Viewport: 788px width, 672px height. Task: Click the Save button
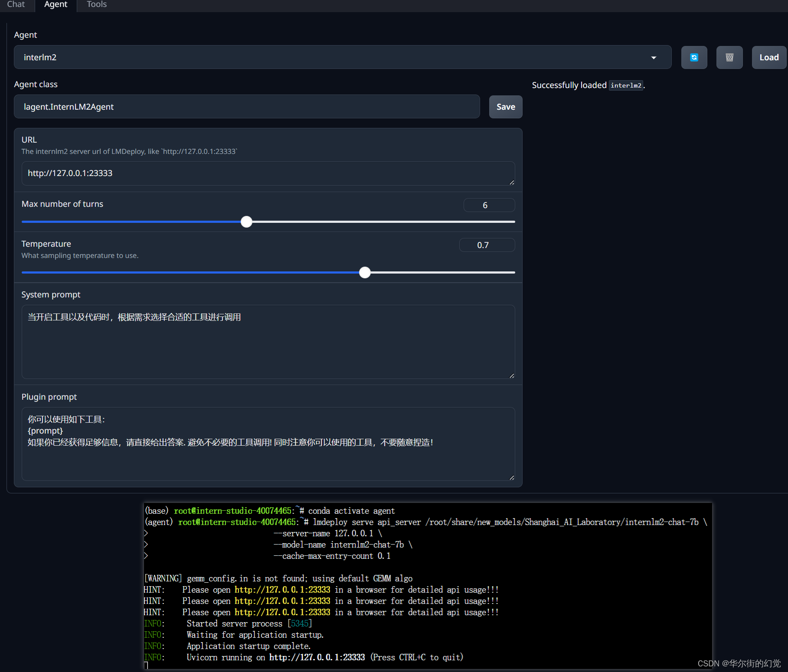click(x=506, y=107)
